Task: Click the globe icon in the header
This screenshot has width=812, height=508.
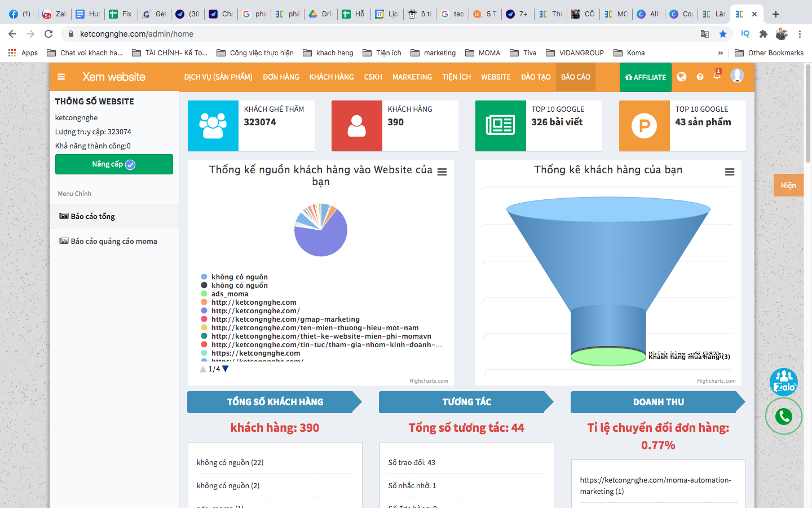Action: [x=682, y=77]
